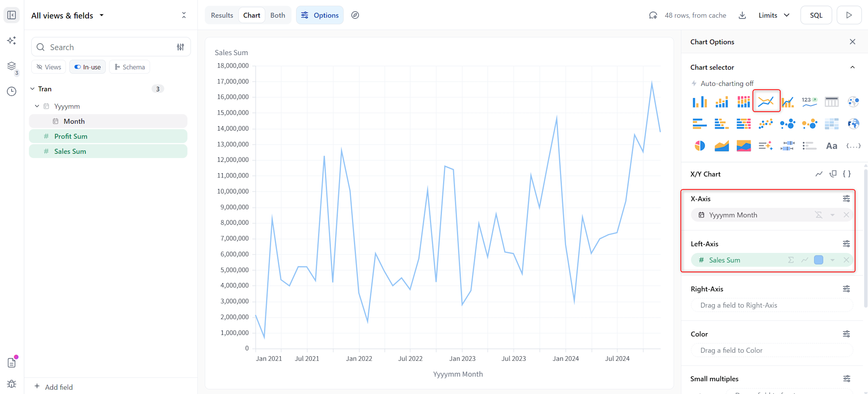Click the download results icon
The width and height of the screenshot is (868, 394).
pyautogui.click(x=743, y=15)
